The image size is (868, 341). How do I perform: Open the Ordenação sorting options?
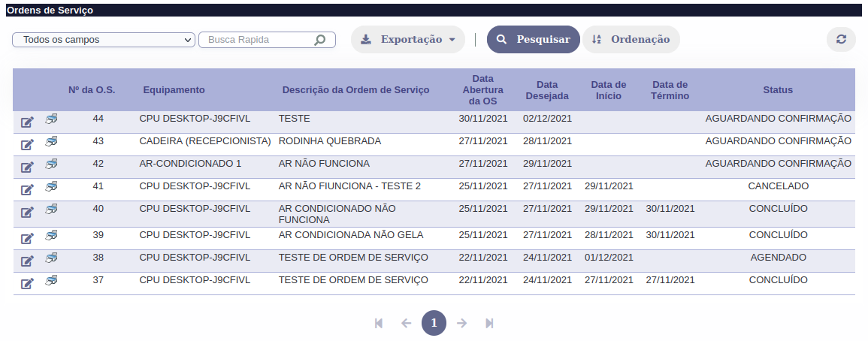[x=631, y=40]
